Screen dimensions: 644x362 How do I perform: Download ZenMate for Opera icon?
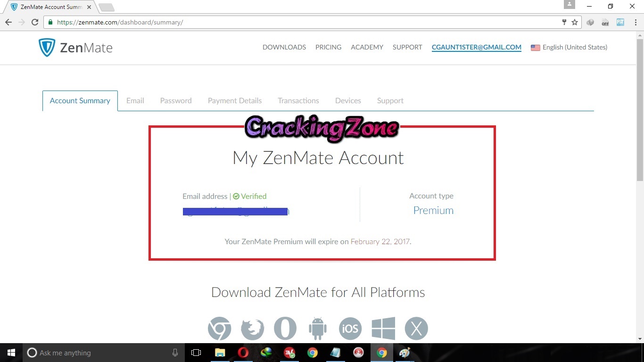(285, 329)
